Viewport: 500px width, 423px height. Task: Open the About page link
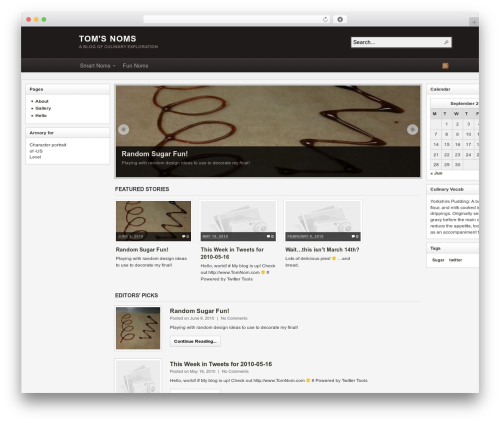click(42, 101)
